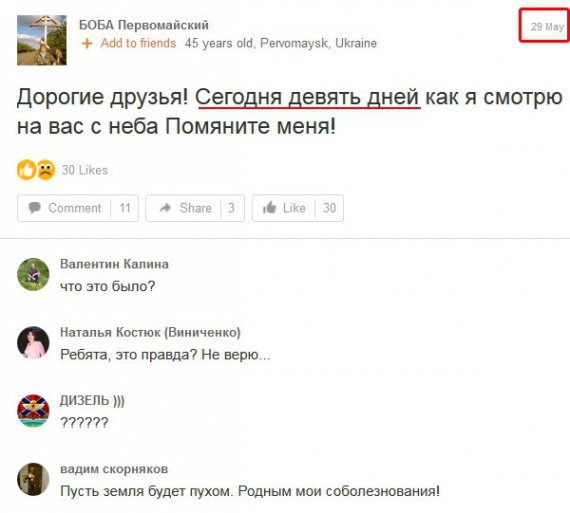Image resolution: width=570 pixels, height=513 pixels.
Task: Open вадим скорняков commenter name
Action: pos(114,469)
